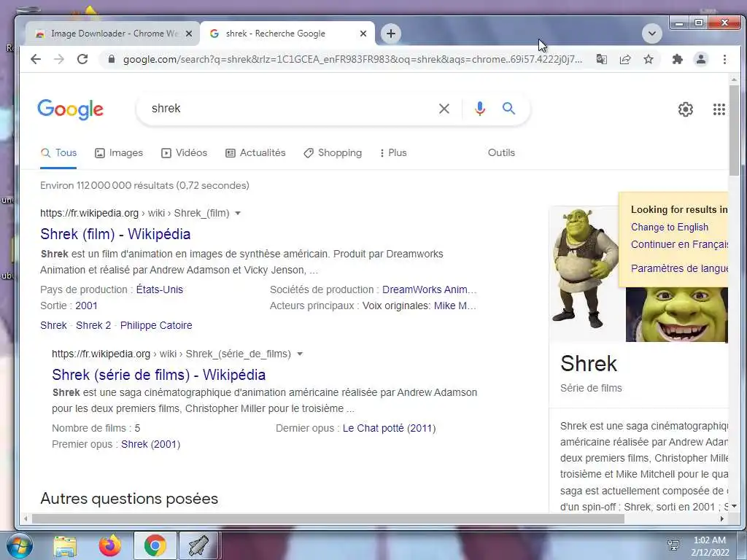Open Le Chat potté (2011) link
The width and height of the screenshot is (747, 560).
tap(390, 428)
